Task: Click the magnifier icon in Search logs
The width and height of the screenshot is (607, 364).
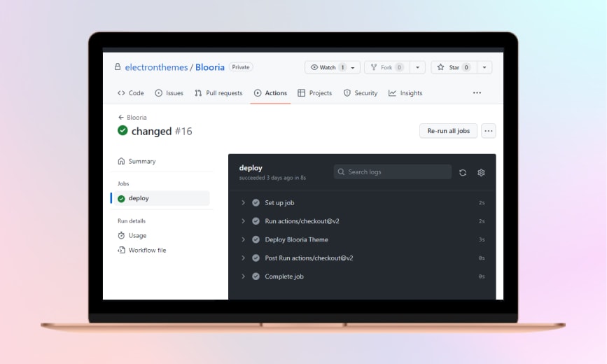Action: coord(341,172)
